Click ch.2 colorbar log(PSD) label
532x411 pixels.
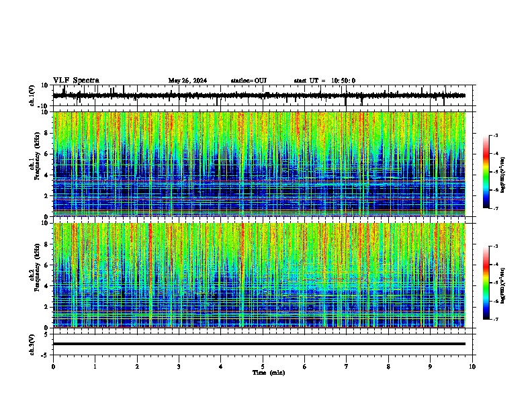[503, 285]
